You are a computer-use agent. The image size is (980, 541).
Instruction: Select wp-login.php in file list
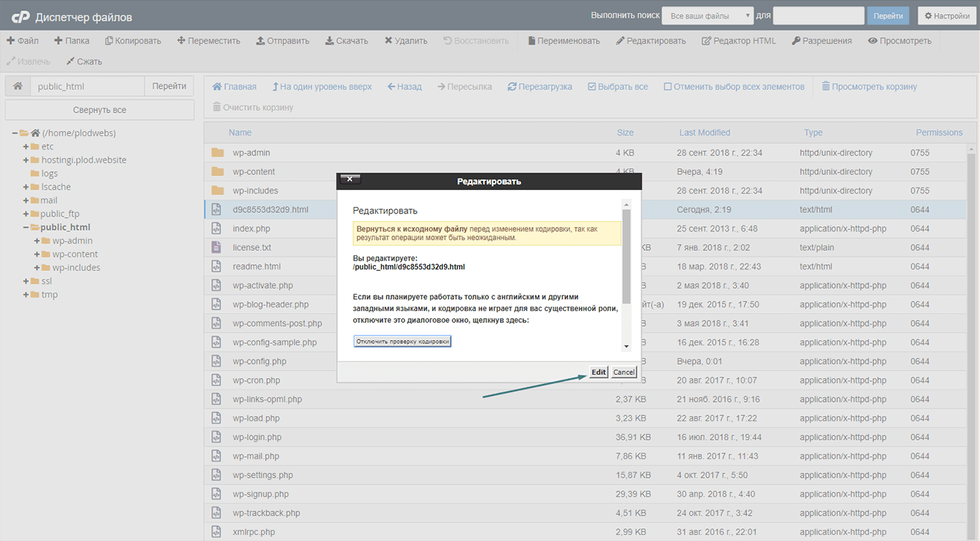(x=257, y=437)
